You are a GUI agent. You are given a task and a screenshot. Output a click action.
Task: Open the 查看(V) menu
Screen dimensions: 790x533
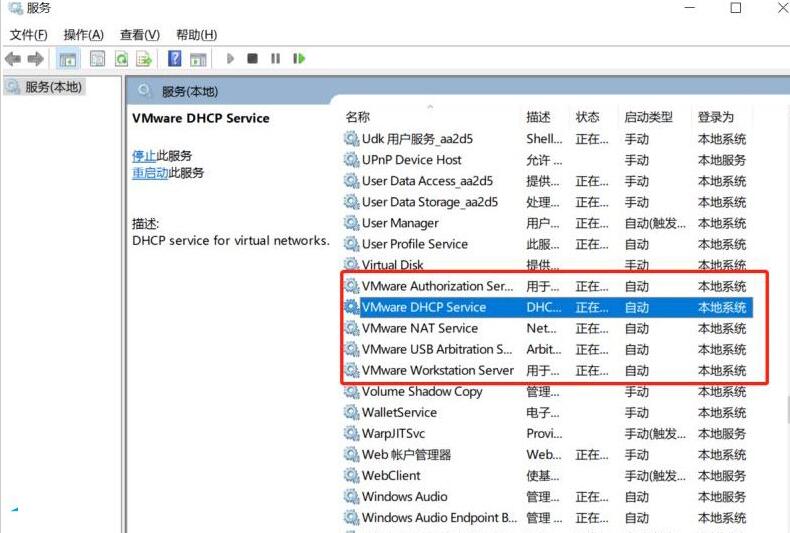point(140,35)
